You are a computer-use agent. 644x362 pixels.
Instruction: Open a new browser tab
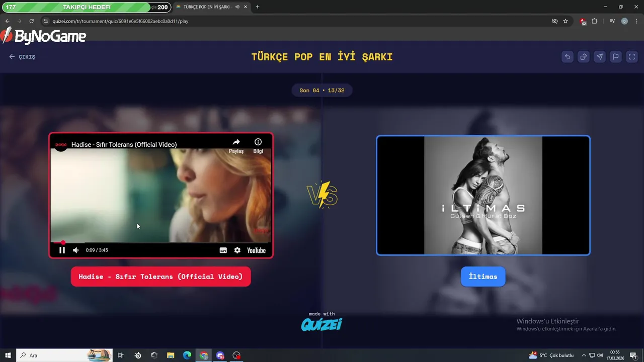click(x=258, y=7)
